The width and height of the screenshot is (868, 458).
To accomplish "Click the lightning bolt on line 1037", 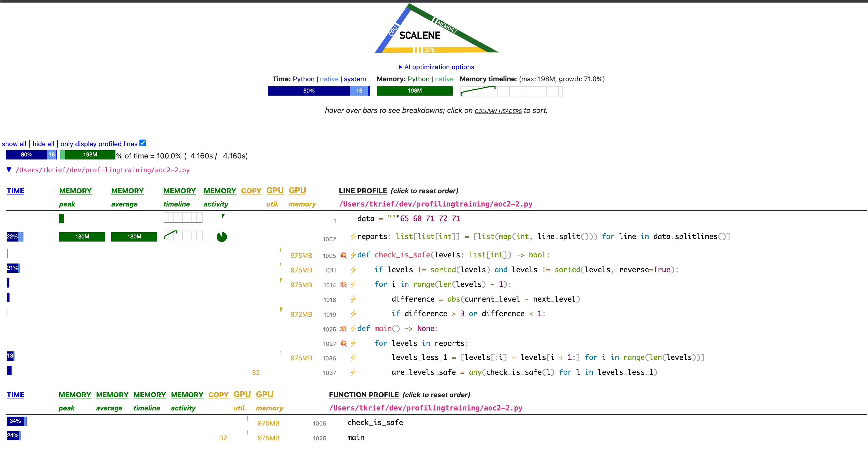I will [353, 372].
